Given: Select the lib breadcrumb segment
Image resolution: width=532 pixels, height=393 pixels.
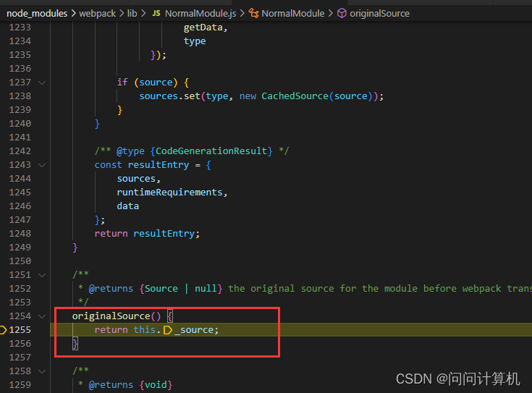Looking at the screenshot, I should [x=132, y=14].
